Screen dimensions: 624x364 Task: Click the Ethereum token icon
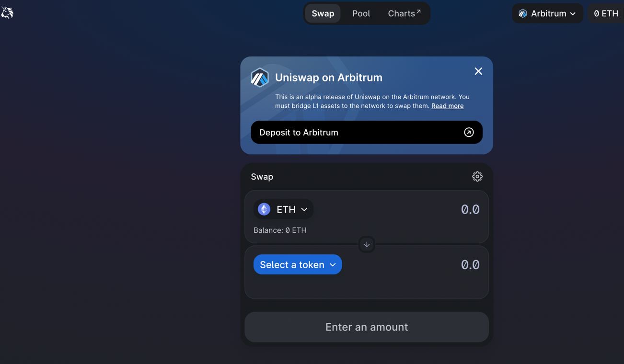click(x=264, y=209)
